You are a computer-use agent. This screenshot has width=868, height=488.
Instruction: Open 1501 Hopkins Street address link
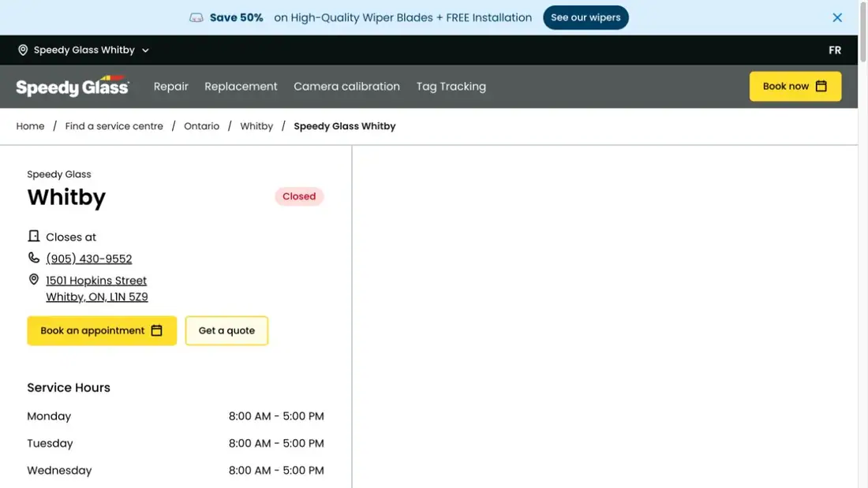[x=97, y=289]
